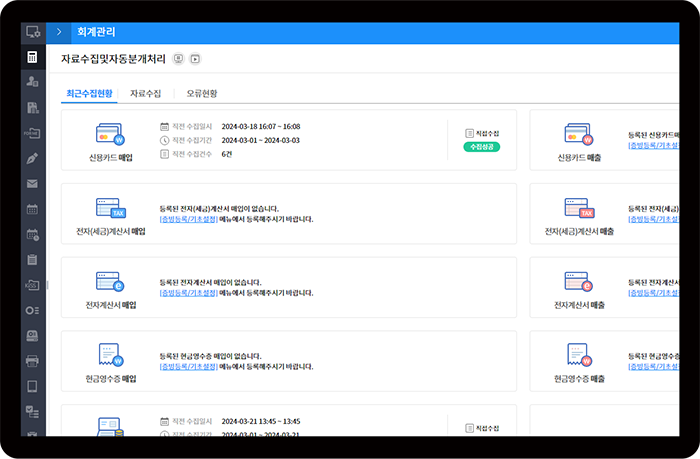Click the video play icon beside the title
700x459 pixels.
coord(195,59)
